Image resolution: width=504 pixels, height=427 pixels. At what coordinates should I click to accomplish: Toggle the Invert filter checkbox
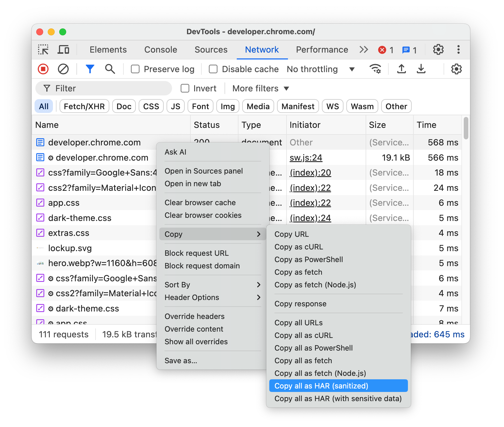coord(185,88)
